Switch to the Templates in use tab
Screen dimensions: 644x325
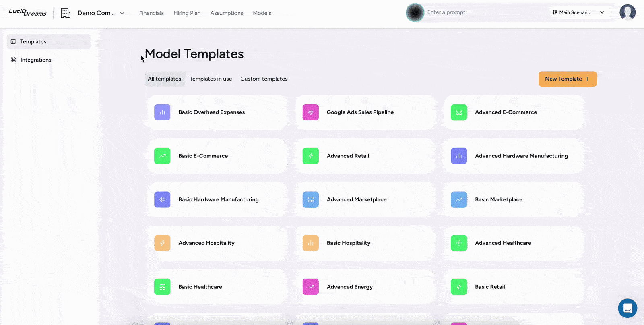click(x=211, y=79)
